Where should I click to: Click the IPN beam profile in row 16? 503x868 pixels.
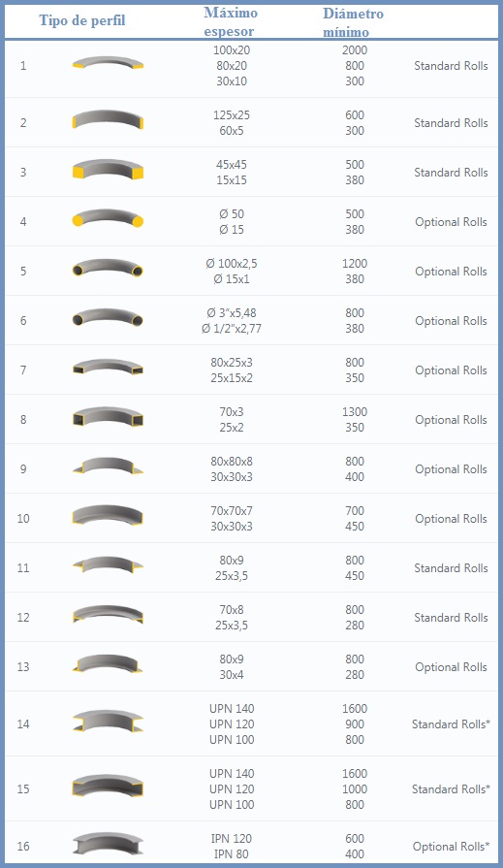click(x=108, y=844)
